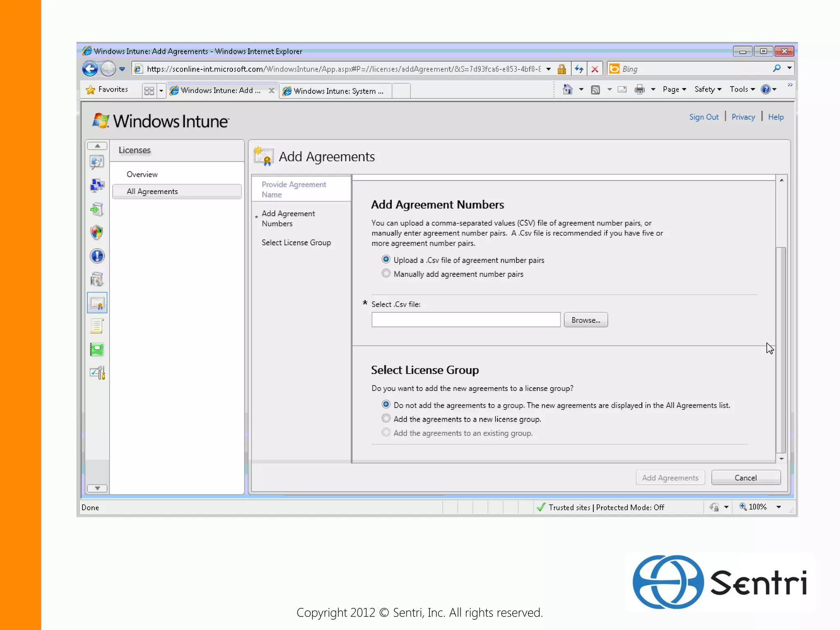
Task: Open the Computers workspace icon
Action: point(97,186)
